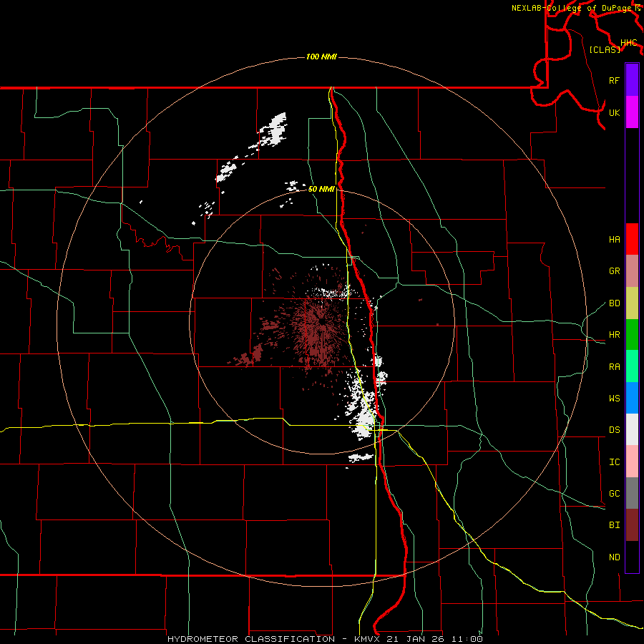Click the RF purple legend swatch
644x644 pixels.
tap(632, 80)
